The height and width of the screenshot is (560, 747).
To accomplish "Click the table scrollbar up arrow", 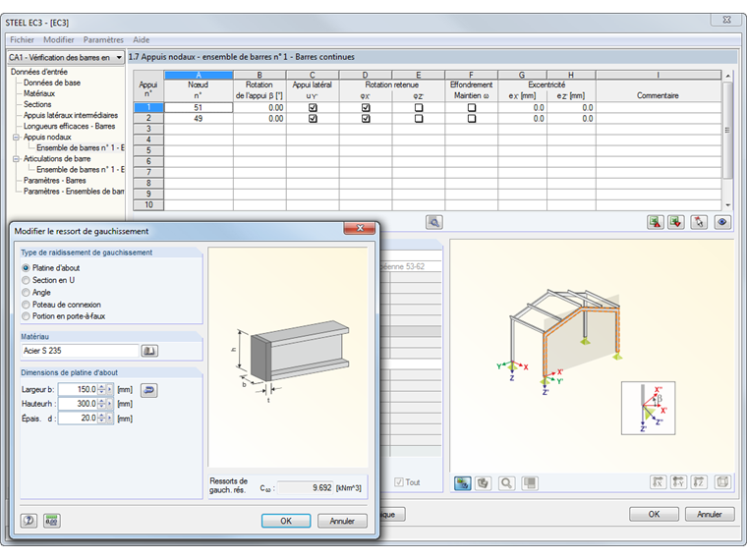I will pos(727,76).
